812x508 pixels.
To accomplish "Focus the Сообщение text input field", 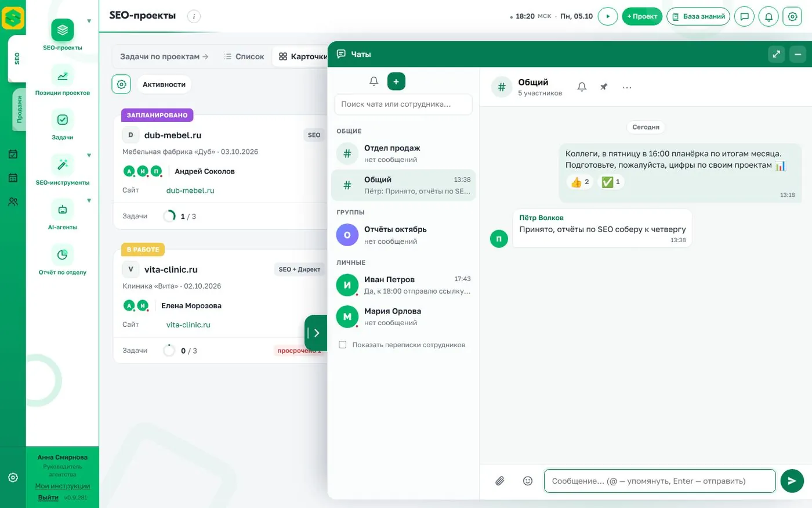I will (659, 481).
